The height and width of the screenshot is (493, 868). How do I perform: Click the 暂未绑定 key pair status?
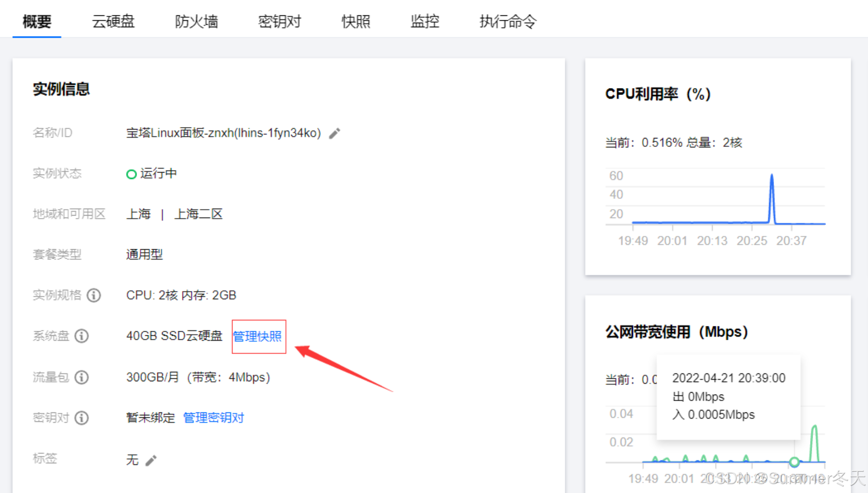[x=150, y=418]
